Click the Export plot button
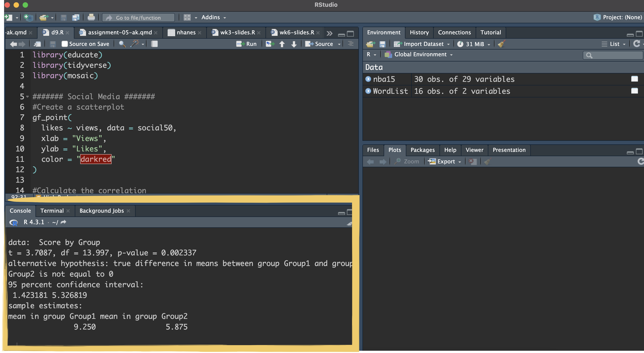 445,161
